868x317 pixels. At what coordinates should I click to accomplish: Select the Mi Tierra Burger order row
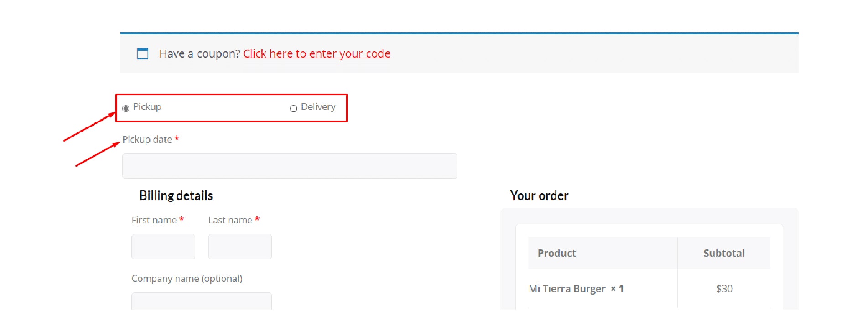click(x=649, y=289)
